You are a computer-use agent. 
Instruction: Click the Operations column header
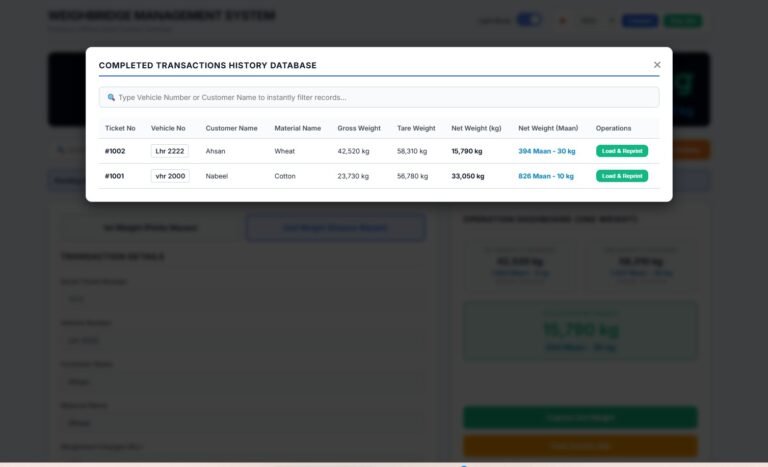pos(613,128)
